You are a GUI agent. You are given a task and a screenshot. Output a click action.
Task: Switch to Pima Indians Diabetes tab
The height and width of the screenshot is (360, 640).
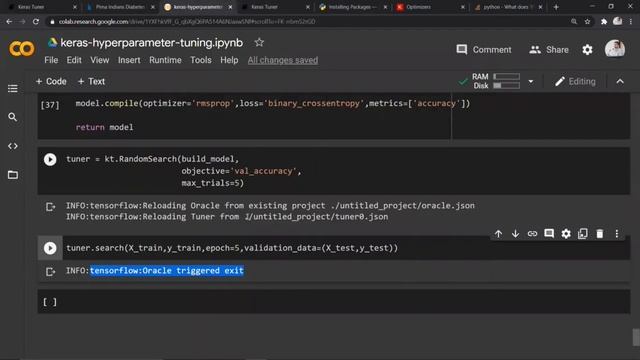(119, 7)
